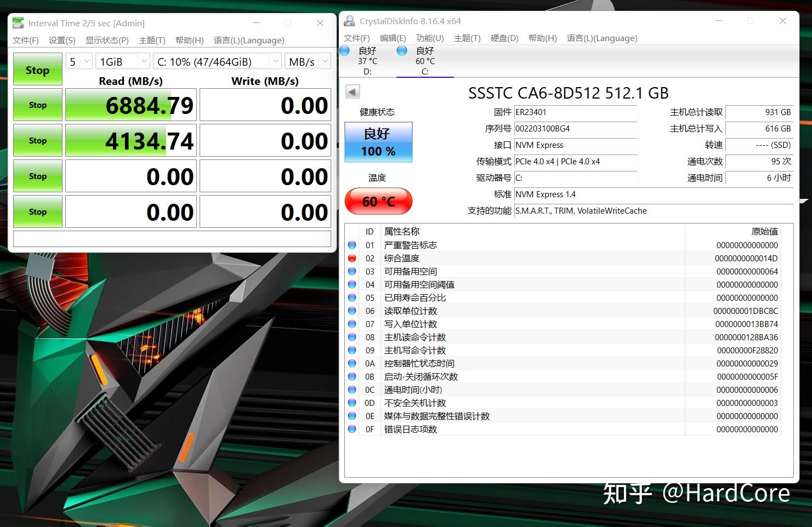Viewport: 812px width, 527px height.
Task: Click status dot for 错误日志项数 row
Action: [x=352, y=429]
